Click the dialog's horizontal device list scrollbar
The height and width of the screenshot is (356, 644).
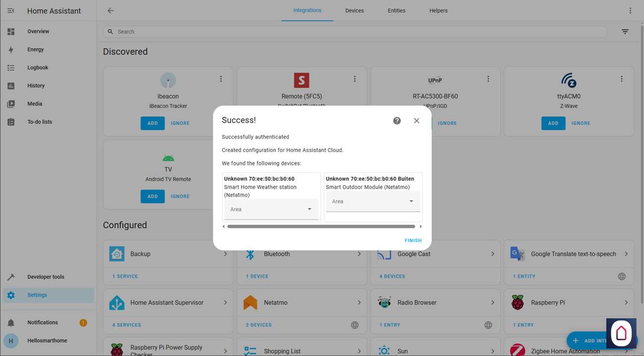click(x=321, y=227)
